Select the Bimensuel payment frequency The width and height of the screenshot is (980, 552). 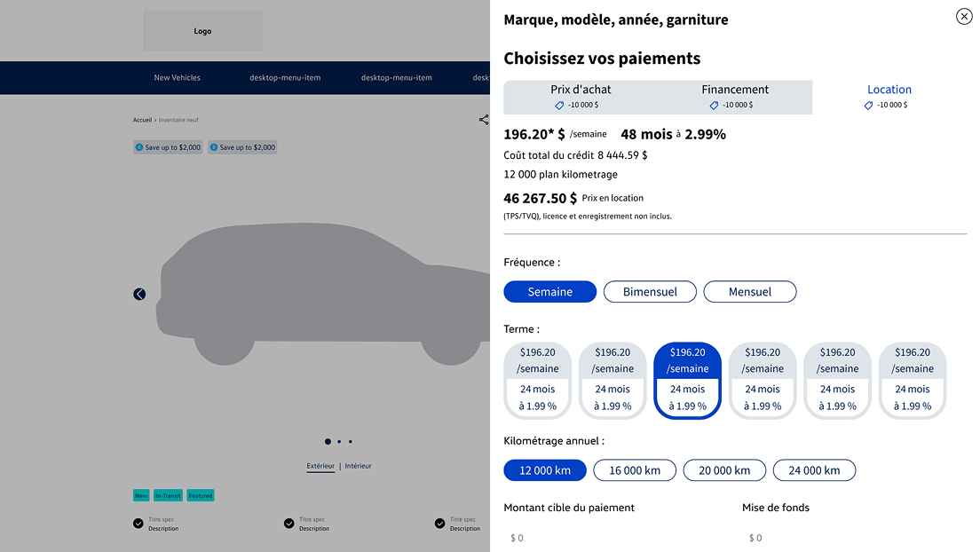pyautogui.click(x=650, y=292)
